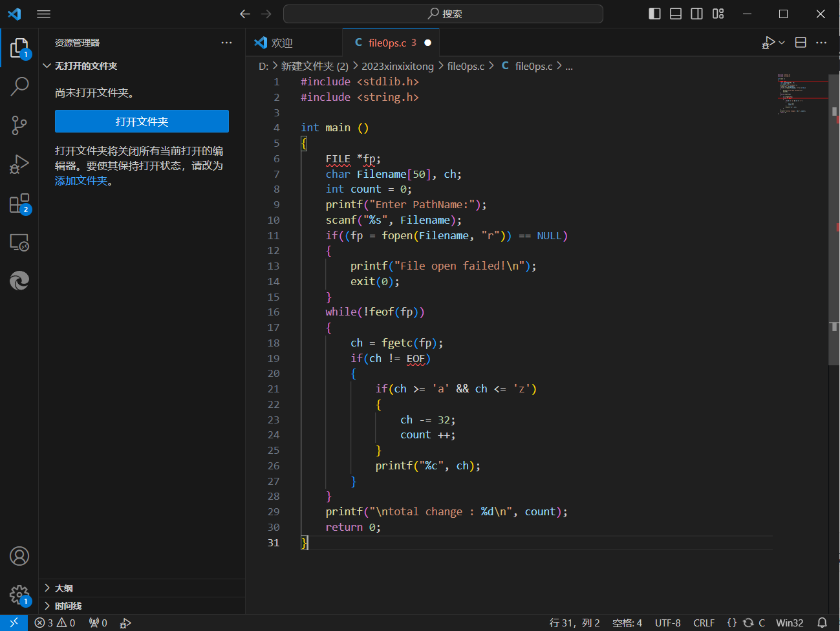Click the word FILE on line 6
This screenshot has height=631, width=840.
tap(338, 158)
